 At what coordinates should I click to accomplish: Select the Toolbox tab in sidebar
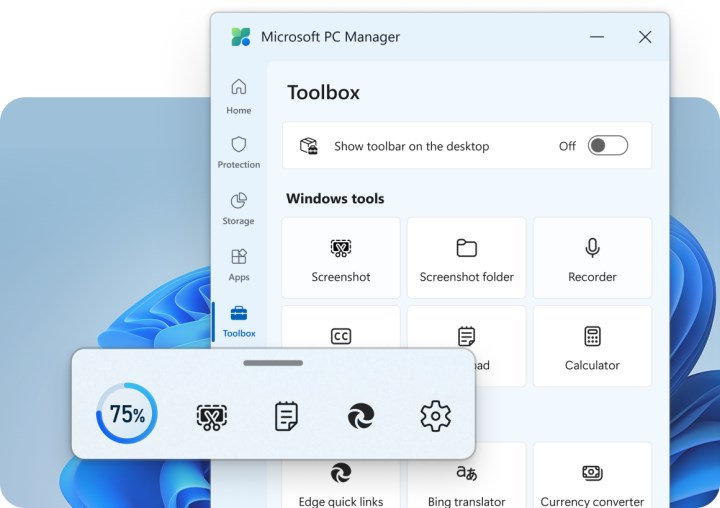239,321
